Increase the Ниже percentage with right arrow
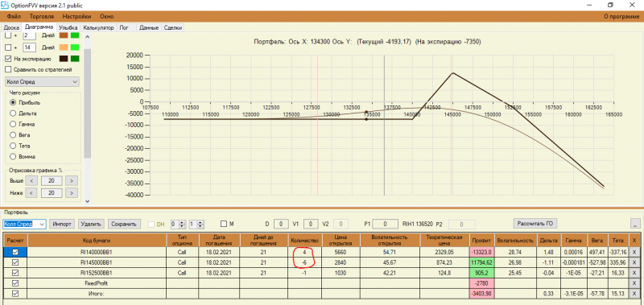Image resolution: width=644 pixels, height=305 pixels. point(72,192)
